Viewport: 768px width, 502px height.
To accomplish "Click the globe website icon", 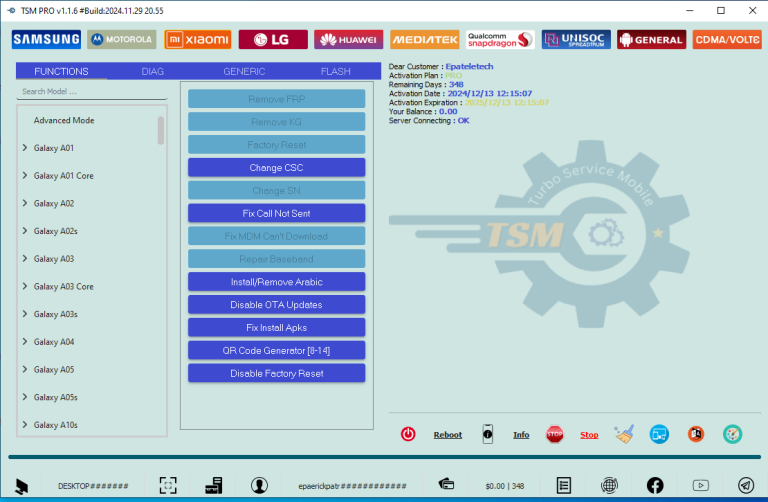I will pyautogui.click(x=610, y=485).
